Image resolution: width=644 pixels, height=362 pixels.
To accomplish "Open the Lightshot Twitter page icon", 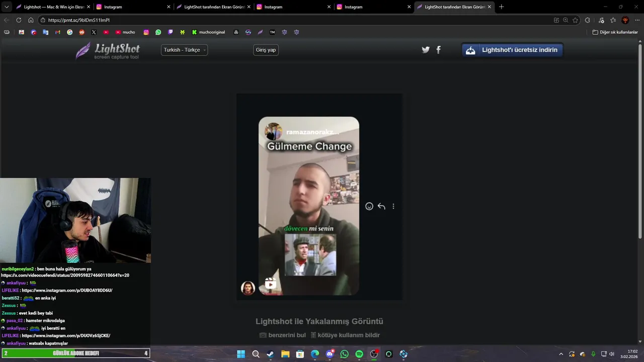I will (426, 50).
